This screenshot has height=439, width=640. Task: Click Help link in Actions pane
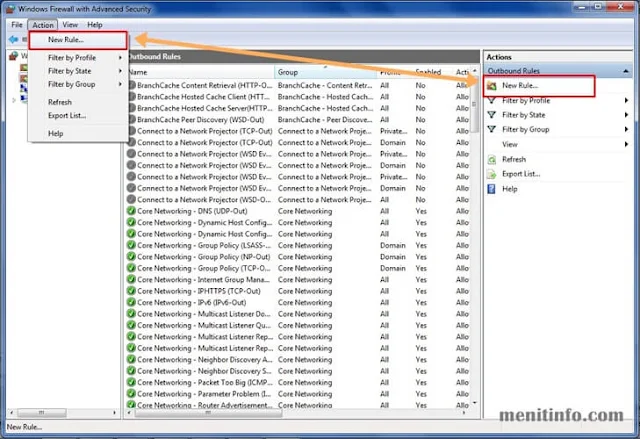tap(509, 189)
